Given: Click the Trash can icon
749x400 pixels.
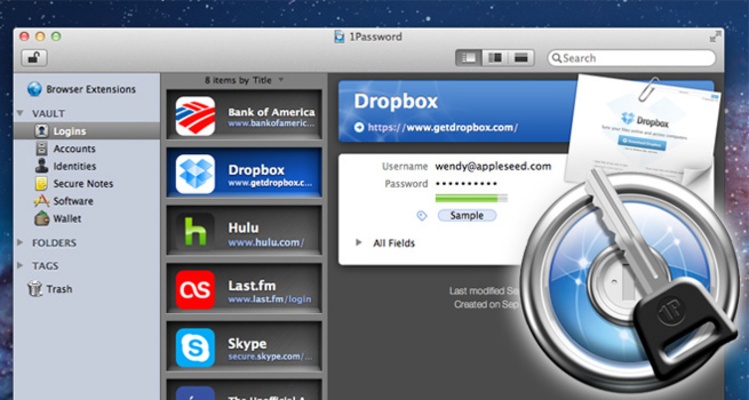Looking at the screenshot, I should point(35,289).
